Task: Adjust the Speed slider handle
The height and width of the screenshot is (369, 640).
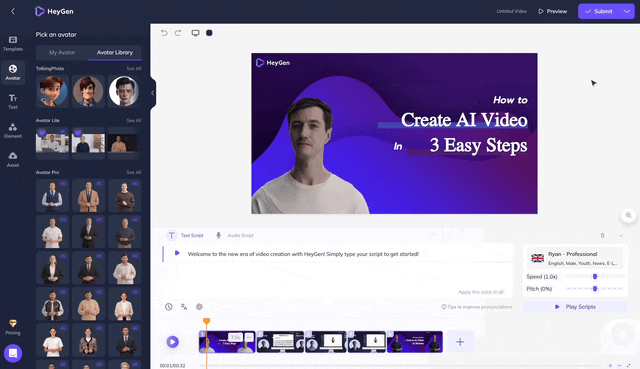Action: [x=595, y=276]
